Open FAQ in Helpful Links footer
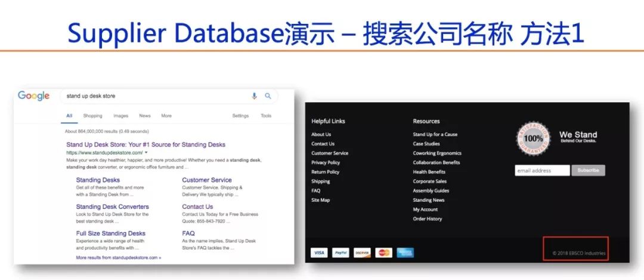 (316, 191)
